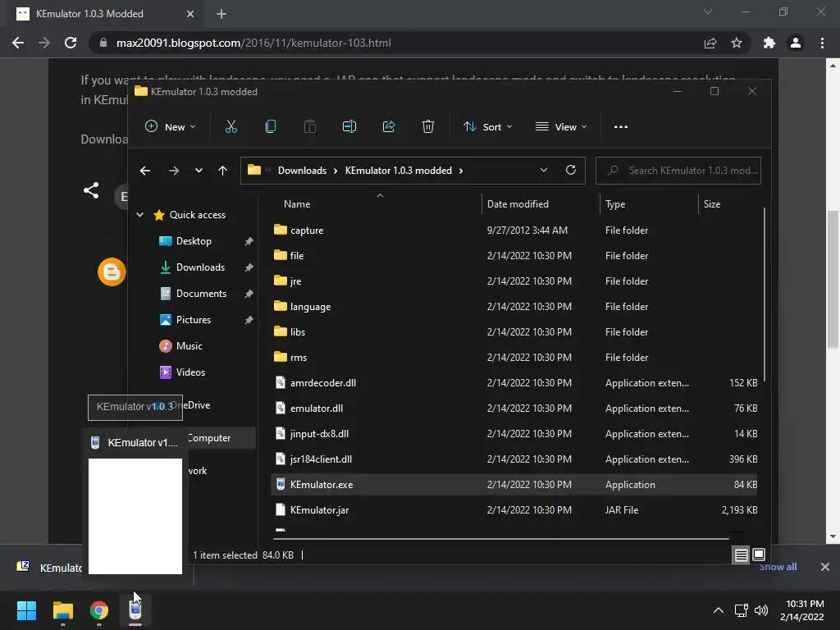Switch to details view layout icon
The height and width of the screenshot is (630, 840).
pos(741,555)
